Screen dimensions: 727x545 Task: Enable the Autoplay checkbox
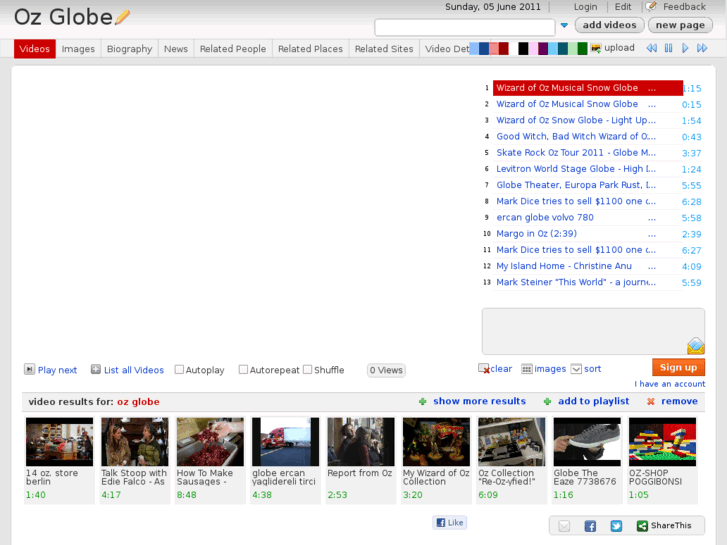[179, 370]
